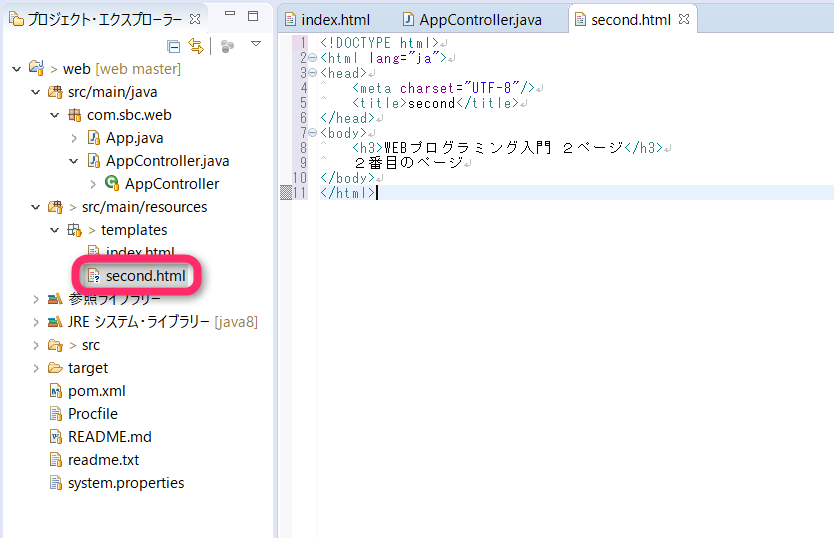The image size is (834, 538).
Task: Select readme.txt in the tree
Action: 103,460
